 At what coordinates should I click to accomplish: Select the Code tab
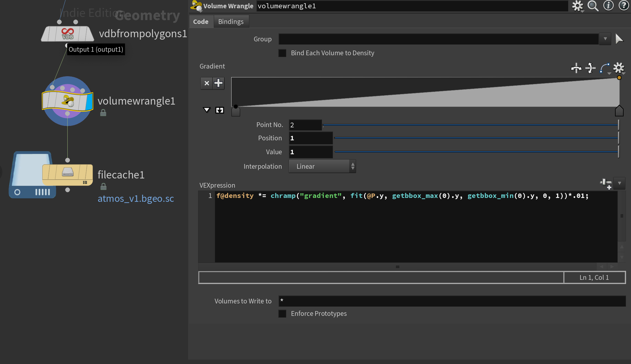pos(201,22)
